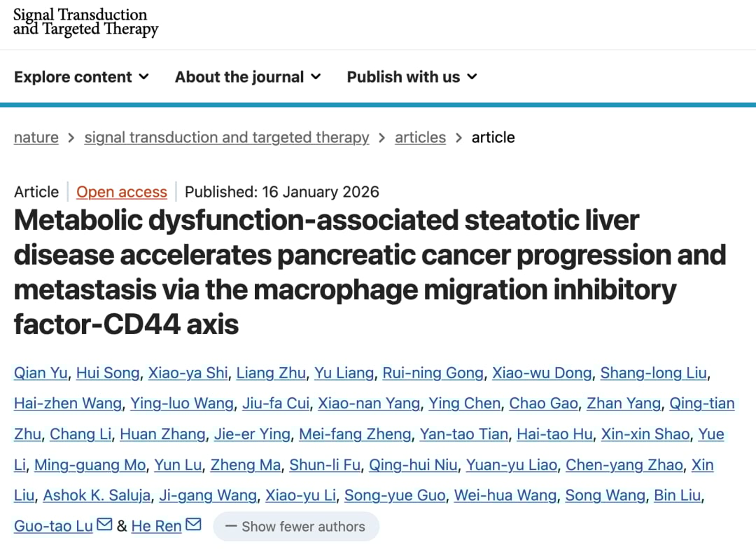Expand the Explore content menu
Image resolution: width=756 pixels, height=552 pixels.
(x=81, y=77)
